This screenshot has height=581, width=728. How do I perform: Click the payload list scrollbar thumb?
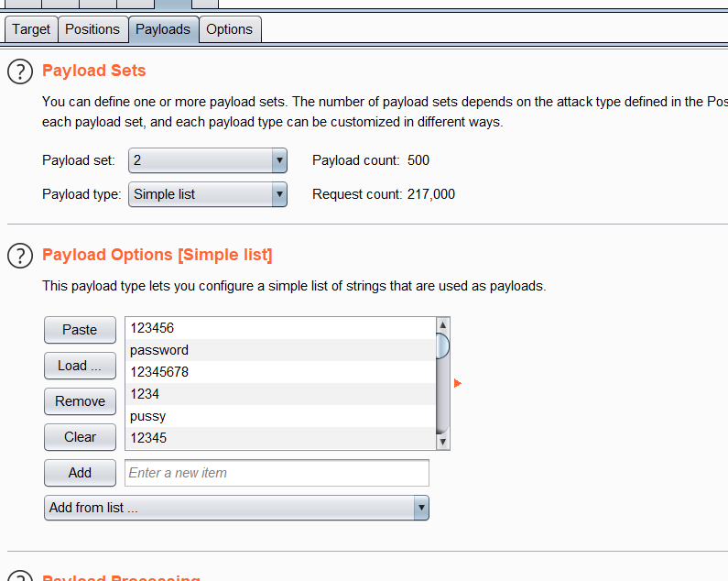(x=443, y=345)
